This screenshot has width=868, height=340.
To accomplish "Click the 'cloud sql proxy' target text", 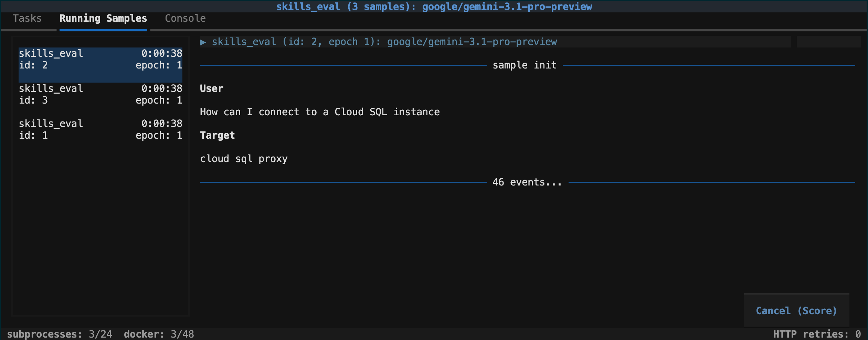I will [x=244, y=159].
